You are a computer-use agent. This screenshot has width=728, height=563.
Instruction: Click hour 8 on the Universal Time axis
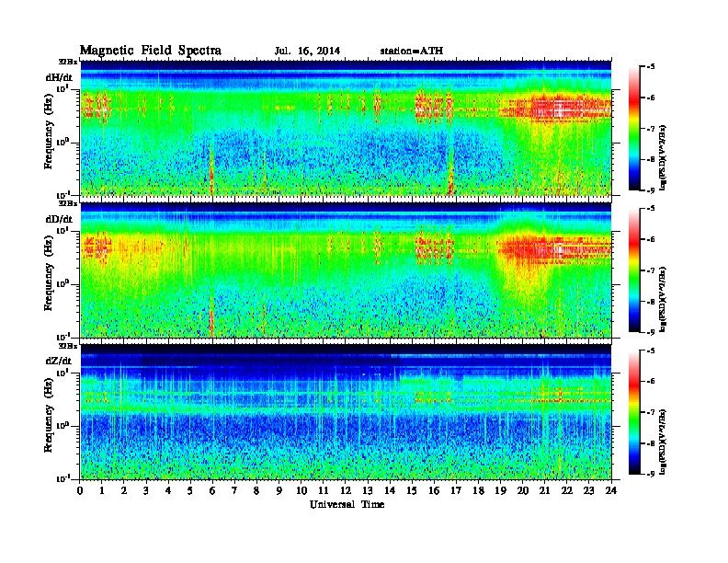[x=256, y=491]
